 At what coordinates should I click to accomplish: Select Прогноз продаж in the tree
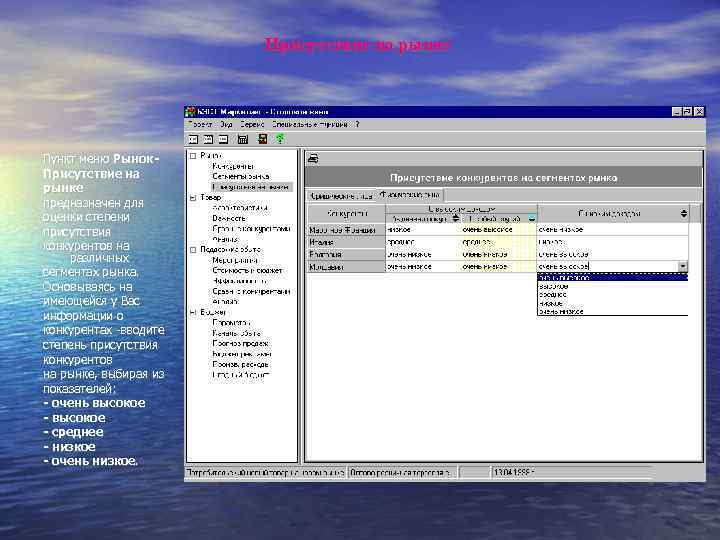coord(240,343)
